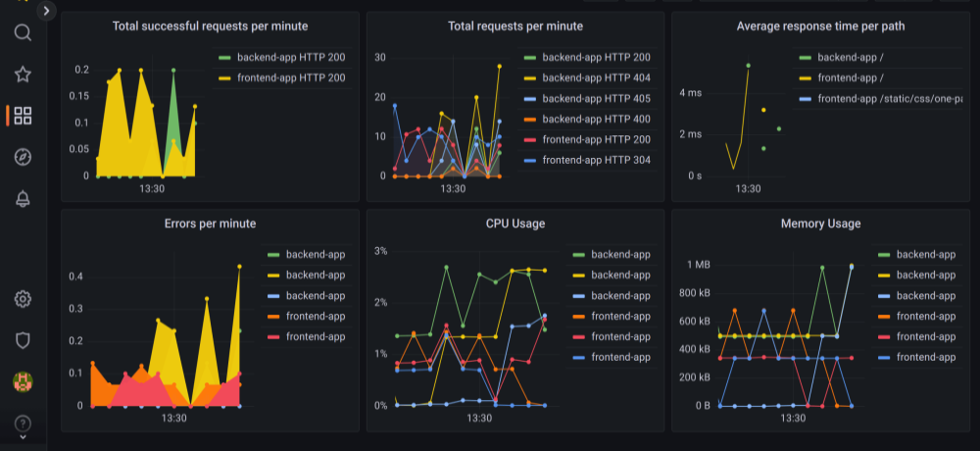Toggle backend-app / series in response time legend
The width and height of the screenshot is (980, 451).
(852, 58)
